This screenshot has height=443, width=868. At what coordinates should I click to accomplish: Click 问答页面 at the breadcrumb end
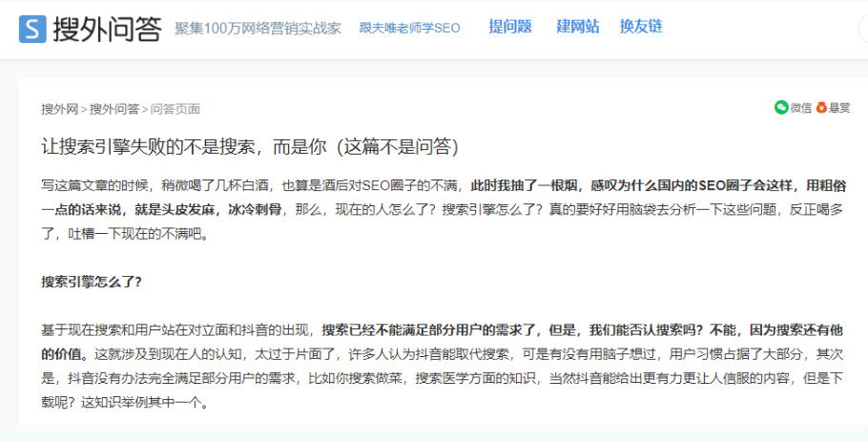[x=176, y=109]
